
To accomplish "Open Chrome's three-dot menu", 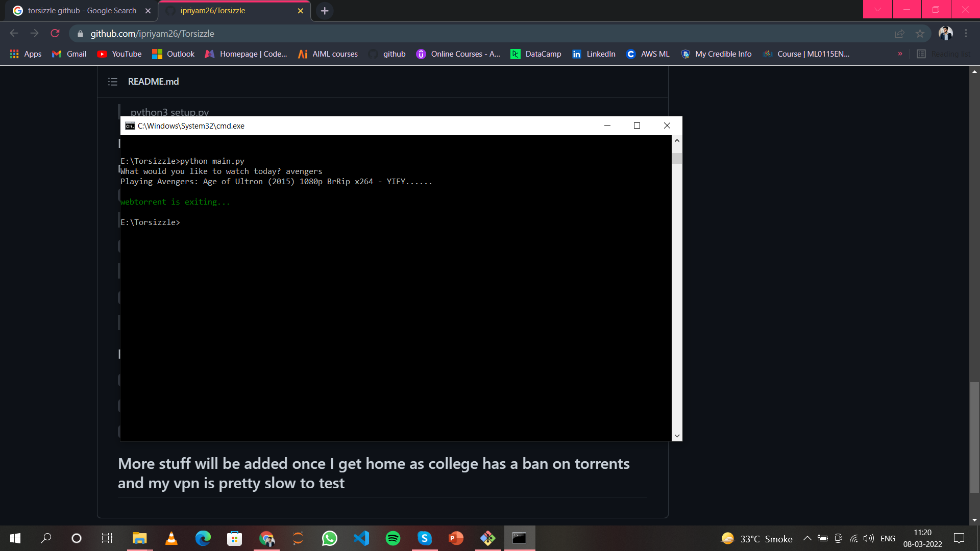I will [x=966, y=33].
